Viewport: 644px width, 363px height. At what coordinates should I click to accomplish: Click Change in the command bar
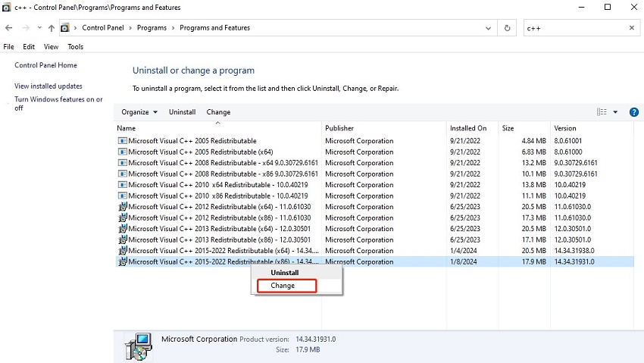[x=218, y=112]
